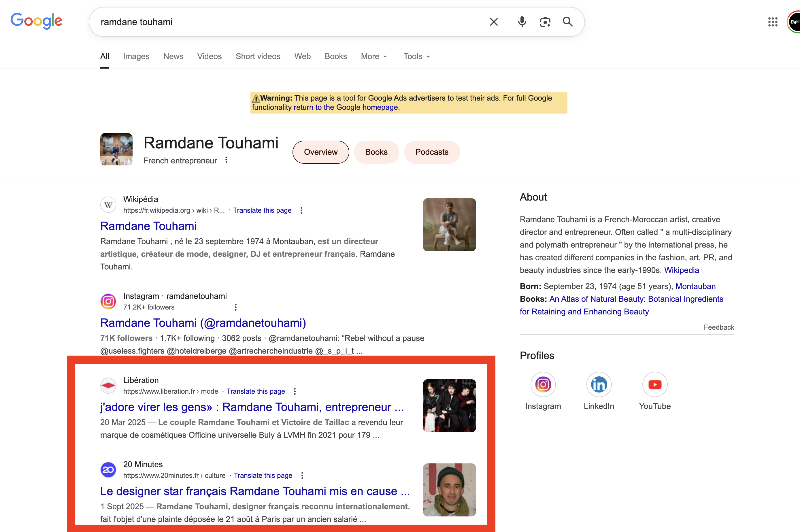Open the Google apps grid icon
800x532 pixels.
[x=773, y=22]
